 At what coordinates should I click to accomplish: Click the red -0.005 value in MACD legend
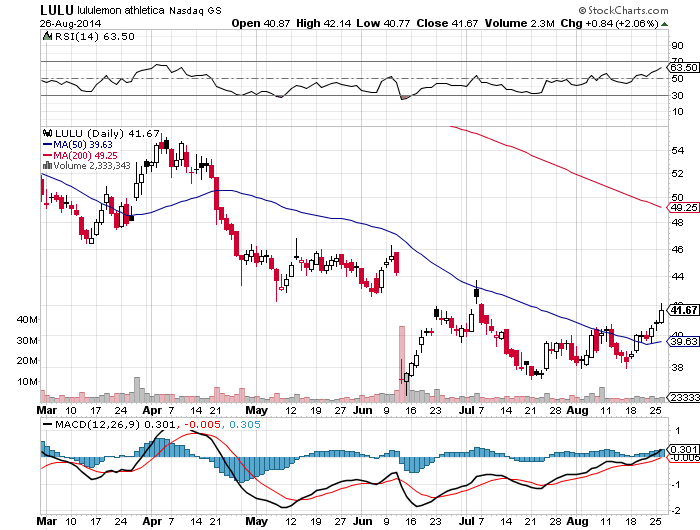202,424
